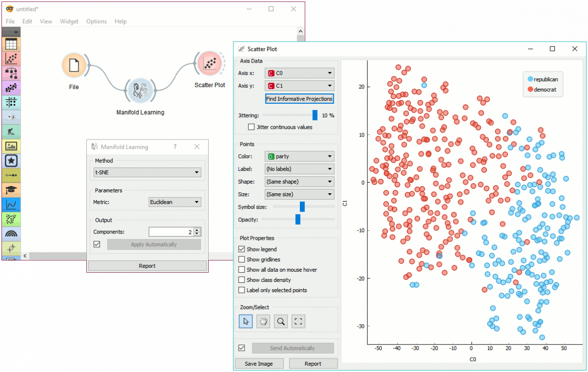Click the Save Image button
The image size is (588, 372).
(259, 364)
